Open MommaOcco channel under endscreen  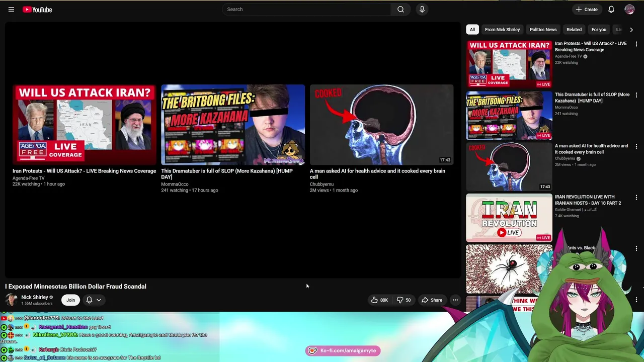175,184
